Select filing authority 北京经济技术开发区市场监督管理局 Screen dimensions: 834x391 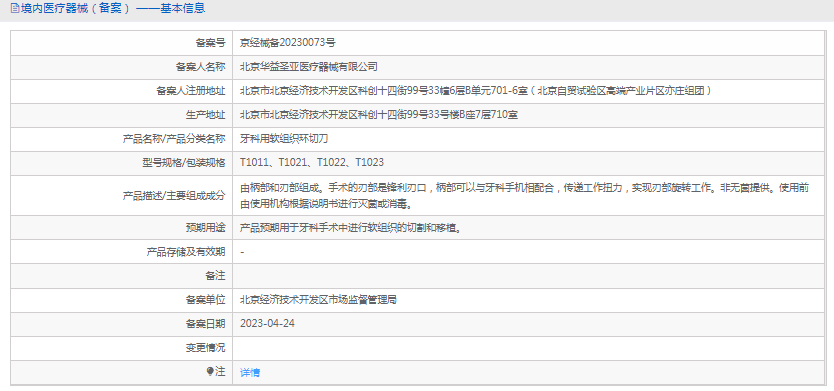(318, 300)
